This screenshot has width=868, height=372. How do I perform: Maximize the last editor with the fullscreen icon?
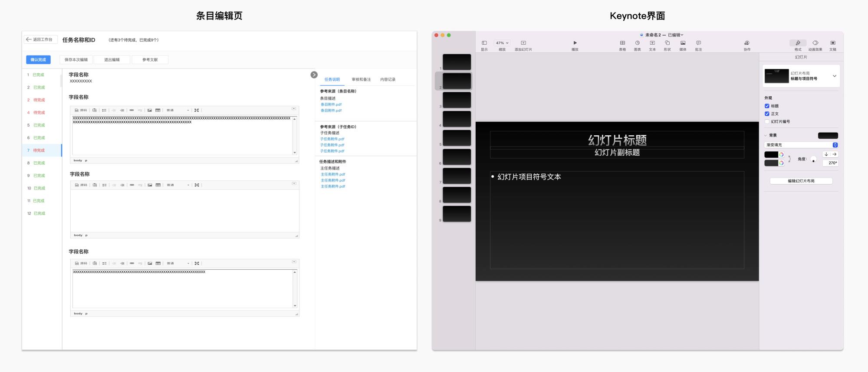(x=197, y=263)
